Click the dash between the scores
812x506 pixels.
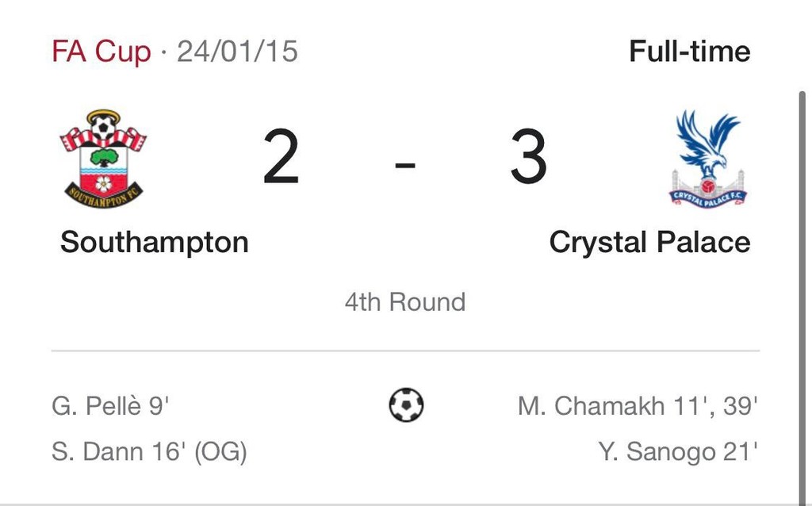(x=405, y=165)
